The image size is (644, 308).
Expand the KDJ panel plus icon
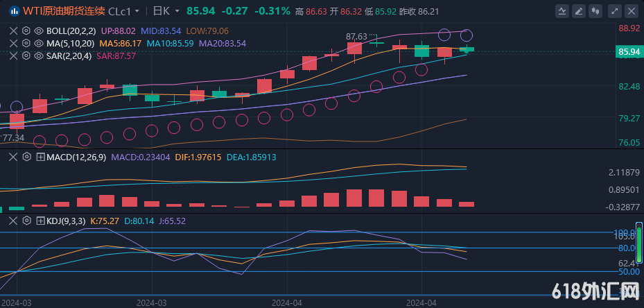[41, 221]
